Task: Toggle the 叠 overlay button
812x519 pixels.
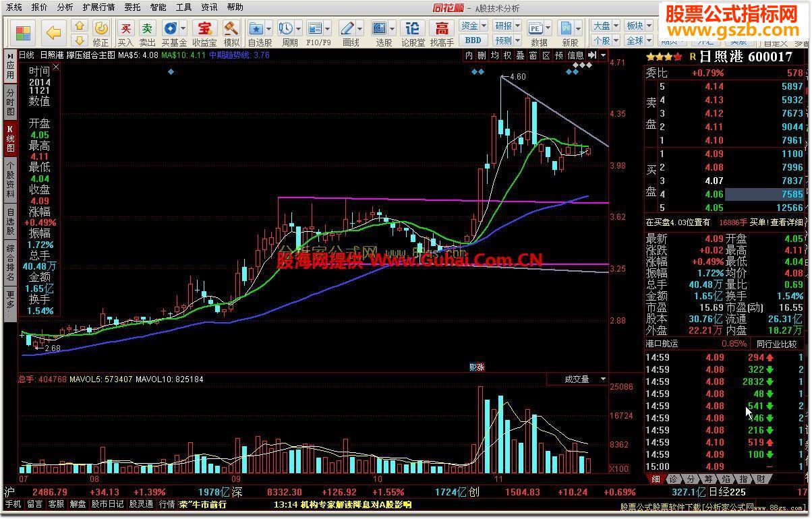Action: [x=520, y=55]
